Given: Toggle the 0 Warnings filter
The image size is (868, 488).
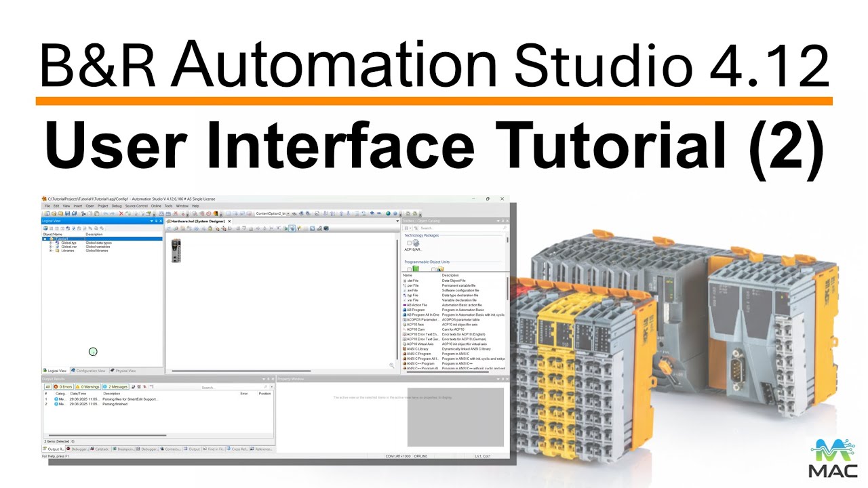Looking at the screenshot, I should 87,387.
